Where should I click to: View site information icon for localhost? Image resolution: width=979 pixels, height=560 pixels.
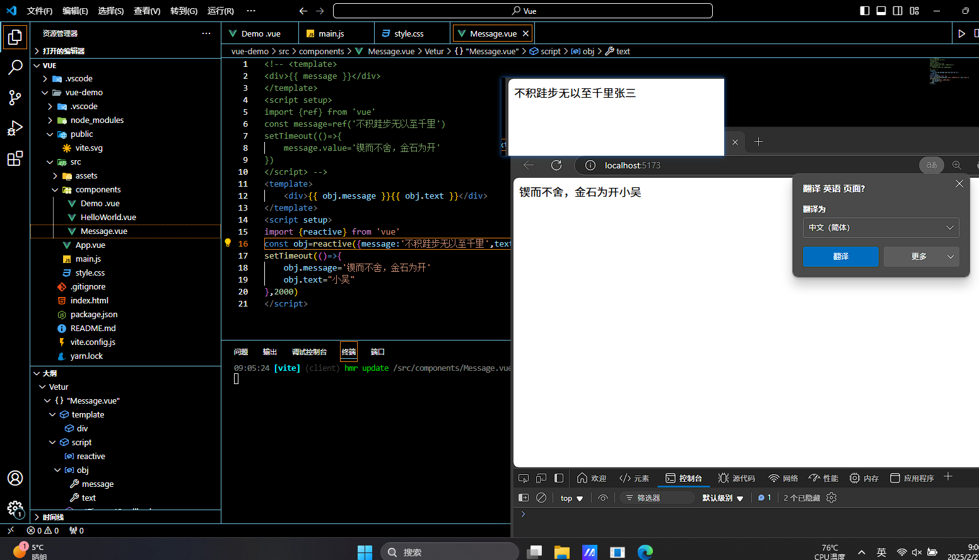590,165
